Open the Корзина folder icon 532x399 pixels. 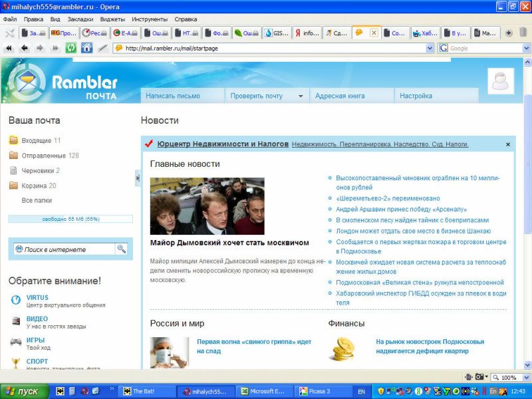13,186
